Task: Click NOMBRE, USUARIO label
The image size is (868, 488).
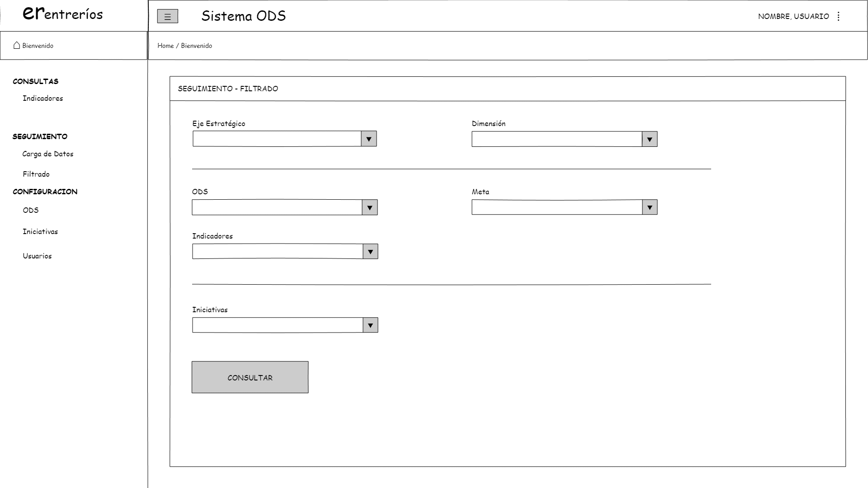Action: pos(793,17)
